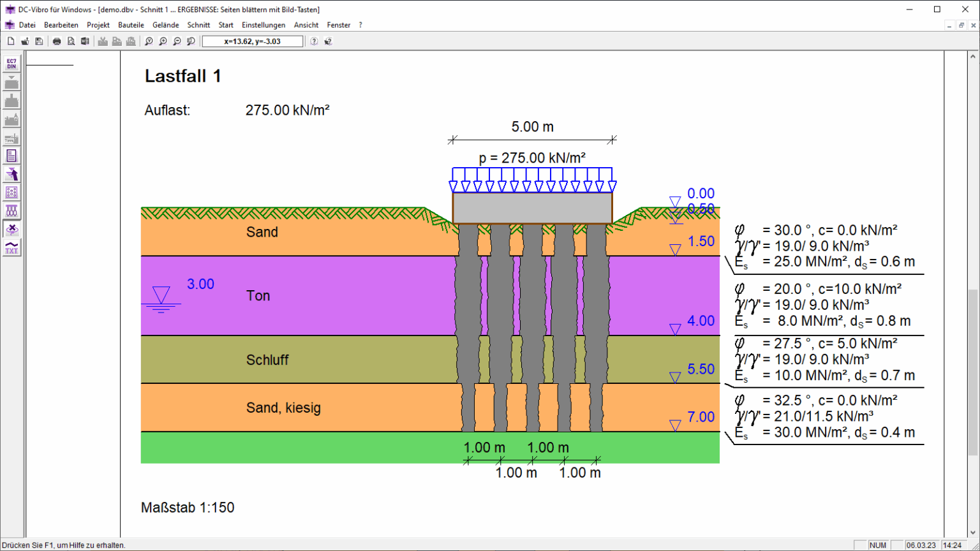Open Print Preview from the toolbar
The image size is (980, 551).
[71, 41]
